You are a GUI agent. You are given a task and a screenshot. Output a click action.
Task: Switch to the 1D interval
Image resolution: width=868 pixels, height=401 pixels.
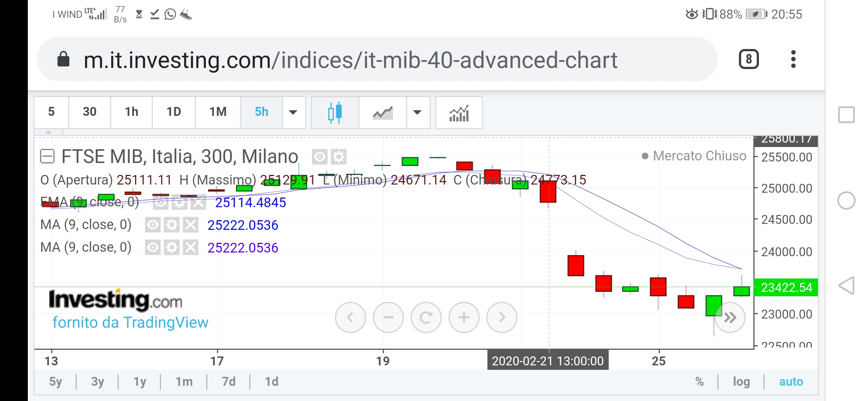coord(174,112)
